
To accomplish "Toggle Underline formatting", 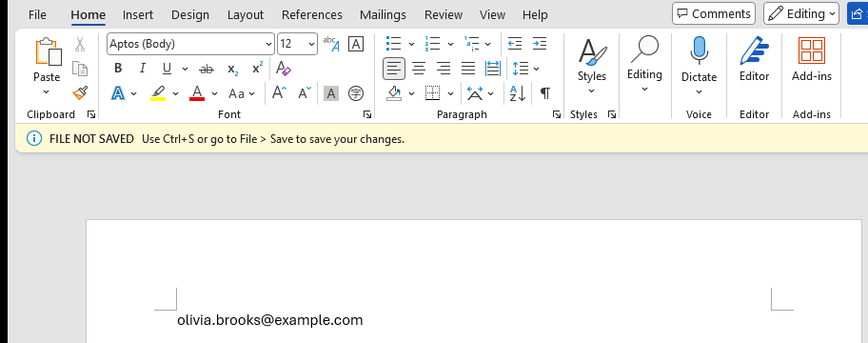I will (x=167, y=69).
